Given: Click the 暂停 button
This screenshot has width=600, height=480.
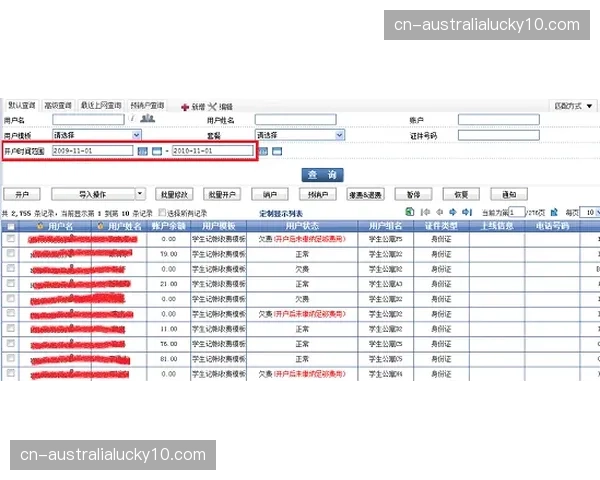Looking at the screenshot, I should 413,194.
